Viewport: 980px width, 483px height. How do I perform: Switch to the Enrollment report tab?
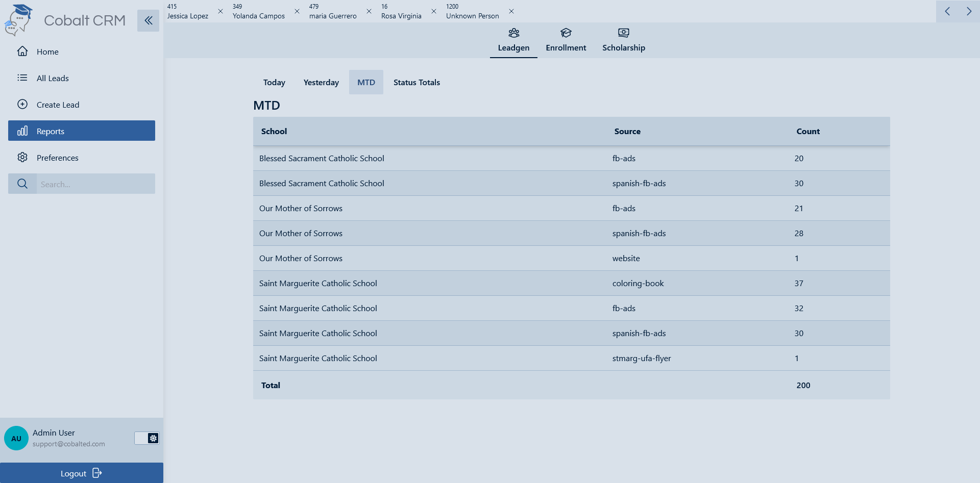[566, 40]
